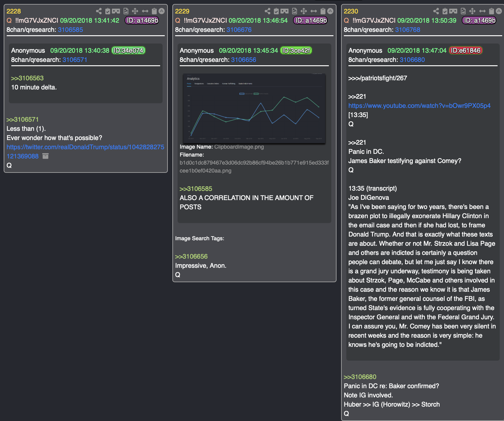Share post 2228 via share icon
The image size is (504, 421).
(99, 11)
